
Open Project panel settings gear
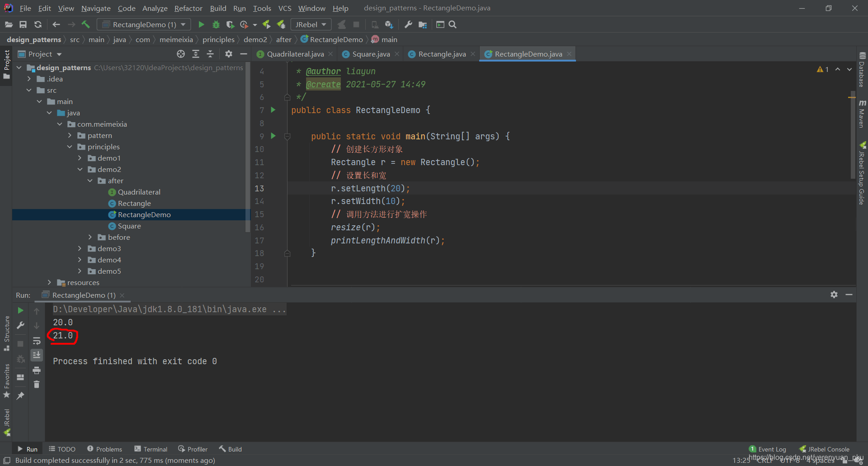point(229,54)
